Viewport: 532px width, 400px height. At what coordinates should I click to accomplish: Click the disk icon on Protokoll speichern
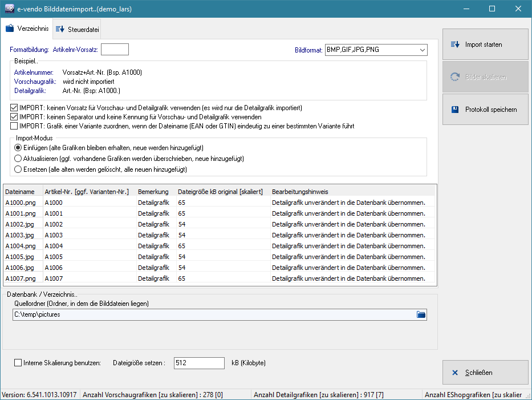pyautogui.click(x=455, y=110)
